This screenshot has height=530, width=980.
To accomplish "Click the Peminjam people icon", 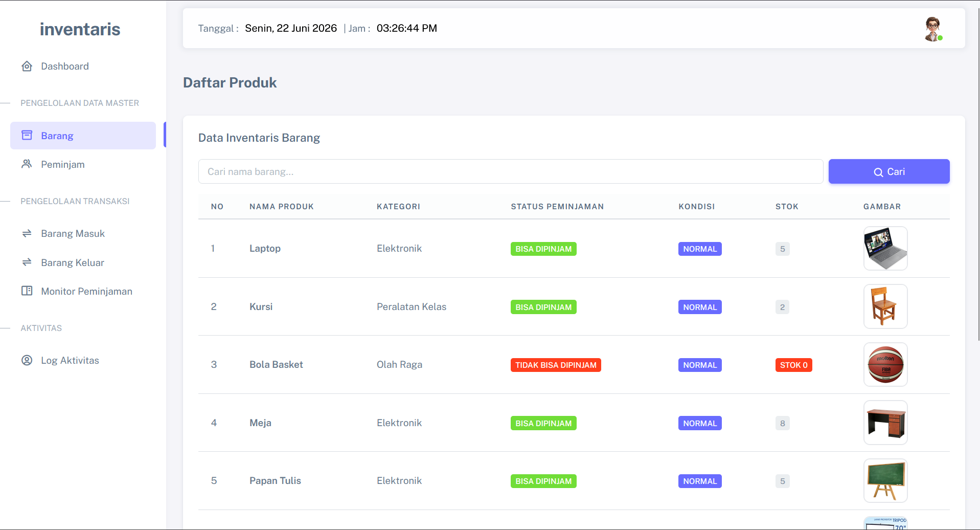I will click(27, 164).
